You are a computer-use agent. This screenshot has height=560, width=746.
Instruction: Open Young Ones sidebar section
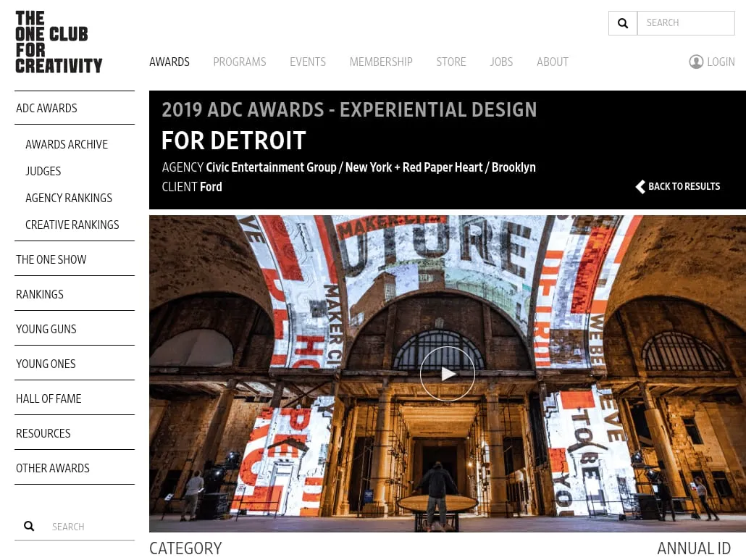pos(46,364)
